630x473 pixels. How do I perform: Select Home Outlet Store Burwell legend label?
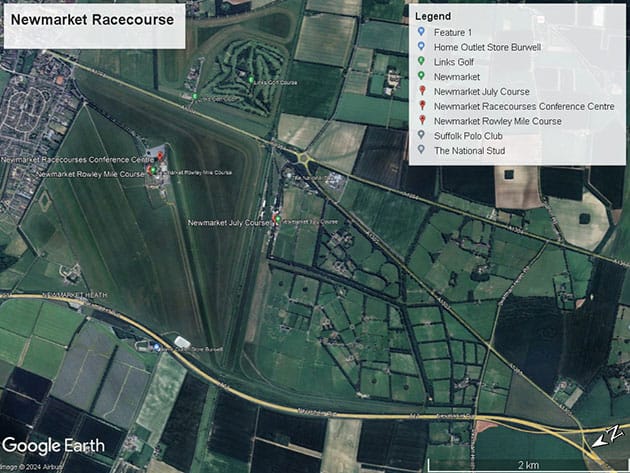[x=487, y=47]
